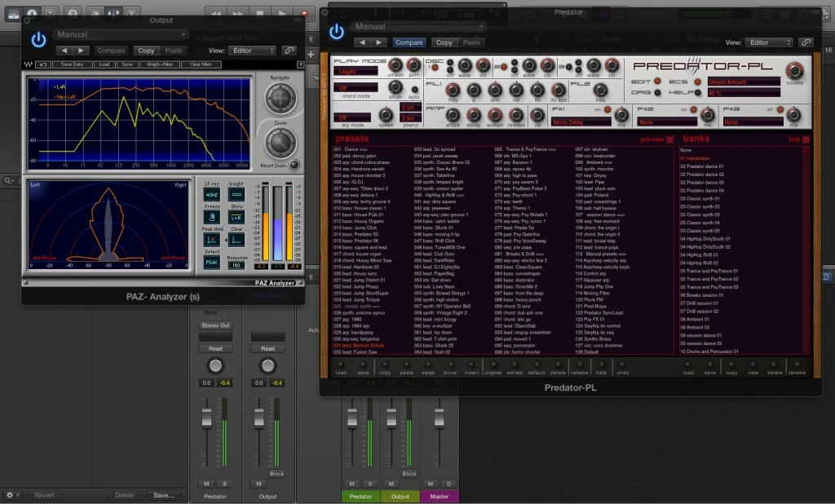Click Save Data in Waves toolbar

(x=72, y=64)
